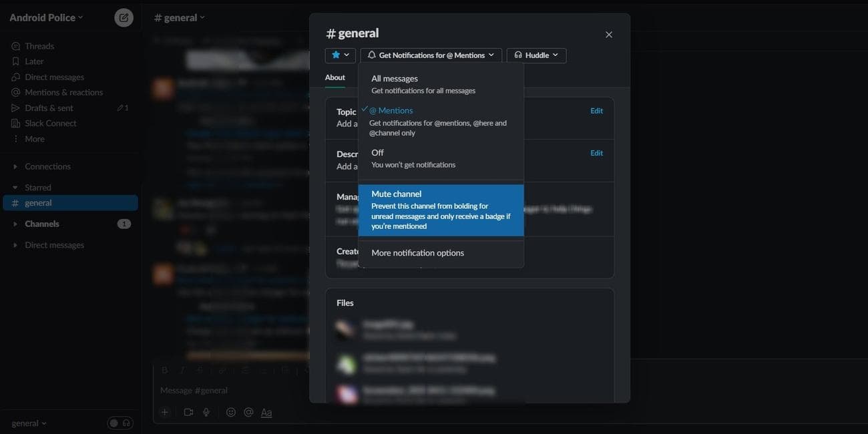
Task: Click the mention someone @ icon
Action: pos(248,412)
